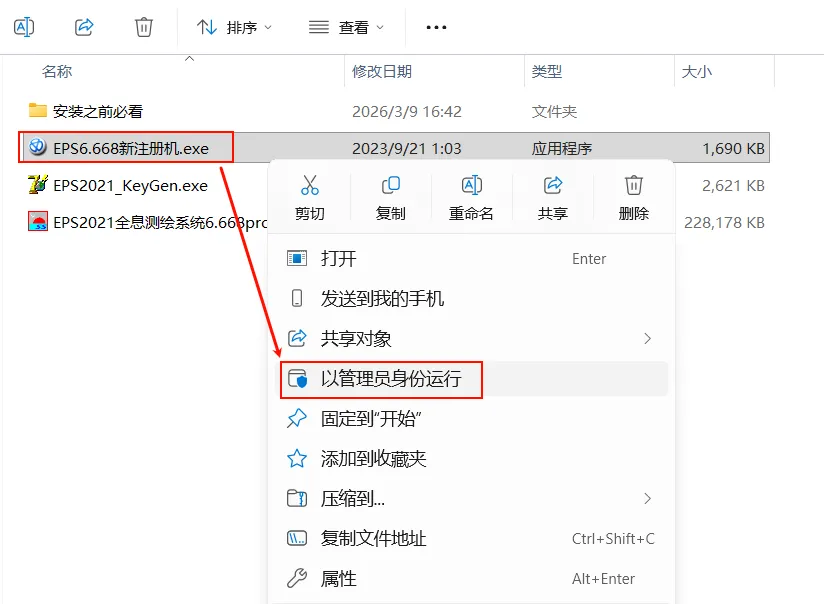The image size is (824, 604).
Task: Open the 查看 view dropdown
Action: click(346, 27)
